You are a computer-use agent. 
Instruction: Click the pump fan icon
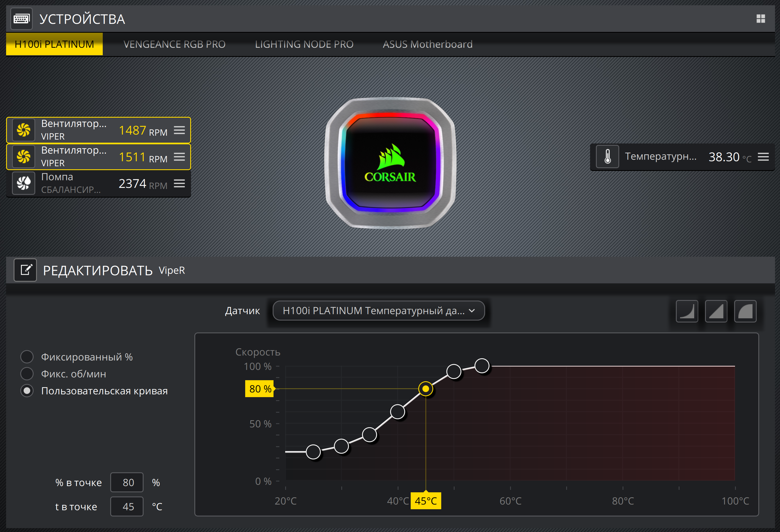24,183
